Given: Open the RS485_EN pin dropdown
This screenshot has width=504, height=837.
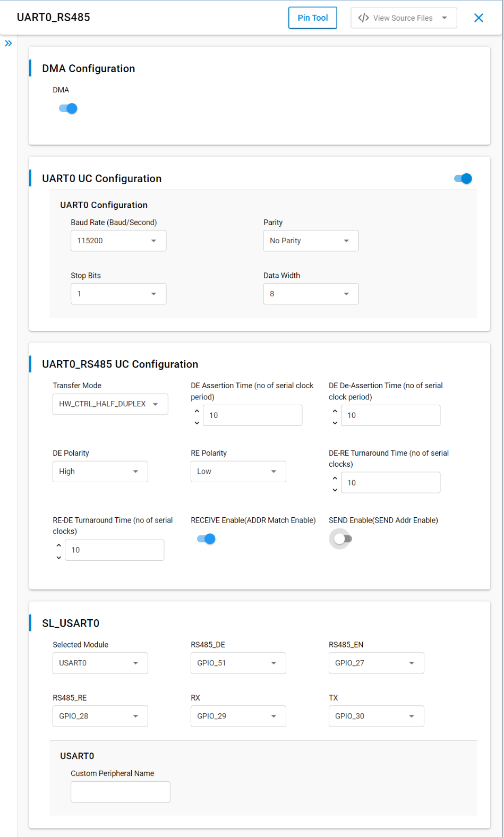Looking at the screenshot, I should click(x=377, y=663).
